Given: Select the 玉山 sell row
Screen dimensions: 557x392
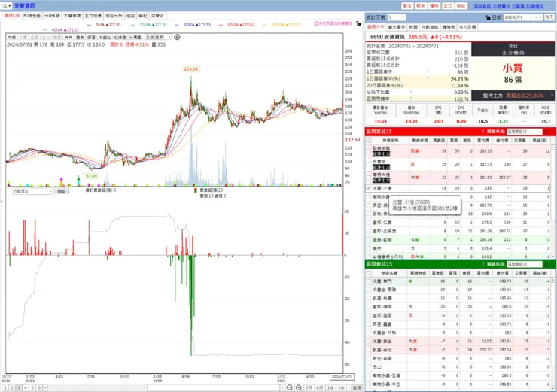Looking at the screenshot, I should [460, 366].
